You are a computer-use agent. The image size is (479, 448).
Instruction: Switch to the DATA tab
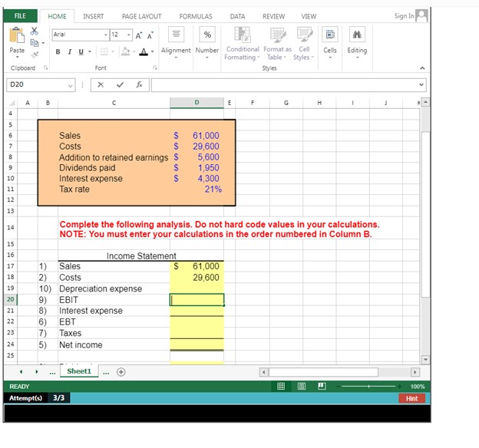[237, 16]
